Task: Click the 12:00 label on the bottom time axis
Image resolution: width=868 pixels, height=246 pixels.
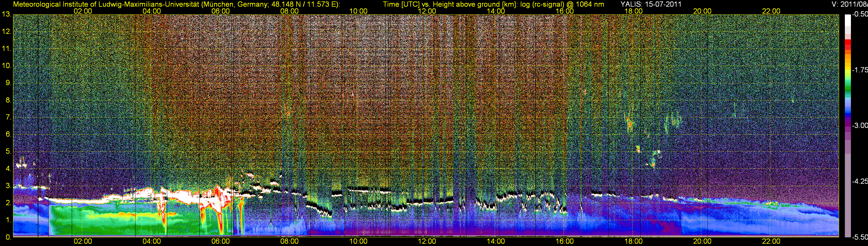Action: [x=427, y=241]
